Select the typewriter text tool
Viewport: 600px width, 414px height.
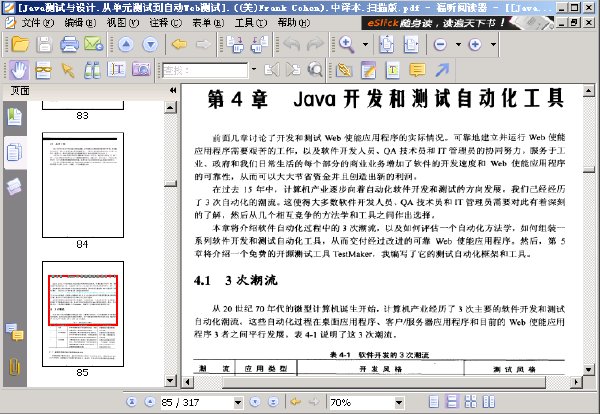[393, 70]
